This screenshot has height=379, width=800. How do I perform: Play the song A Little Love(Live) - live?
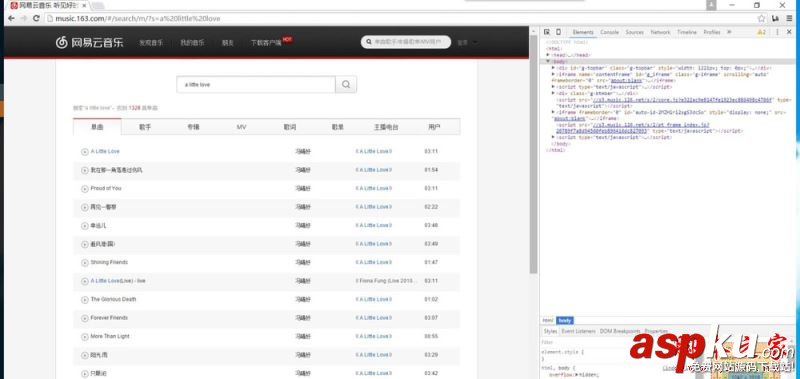click(x=85, y=281)
